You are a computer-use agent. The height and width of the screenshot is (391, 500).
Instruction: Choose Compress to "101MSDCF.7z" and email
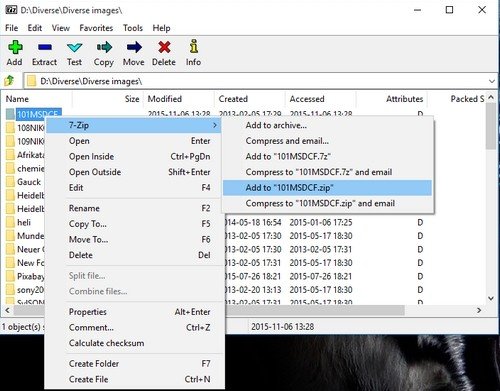(x=327, y=172)
